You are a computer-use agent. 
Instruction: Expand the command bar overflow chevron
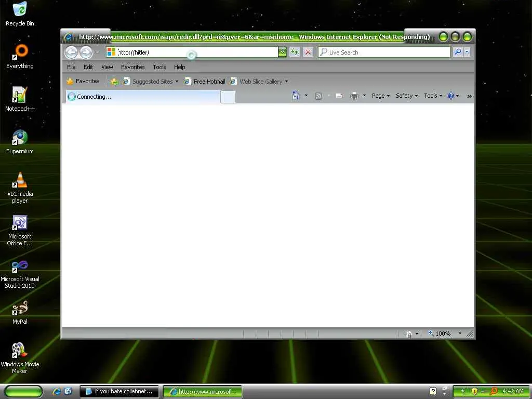coord(469,96)
